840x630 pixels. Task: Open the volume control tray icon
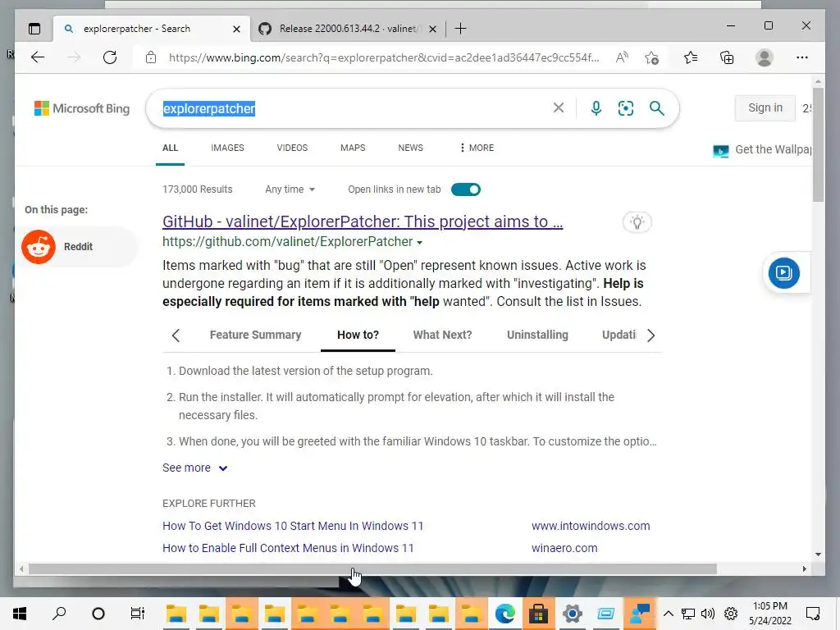[708, 614]
